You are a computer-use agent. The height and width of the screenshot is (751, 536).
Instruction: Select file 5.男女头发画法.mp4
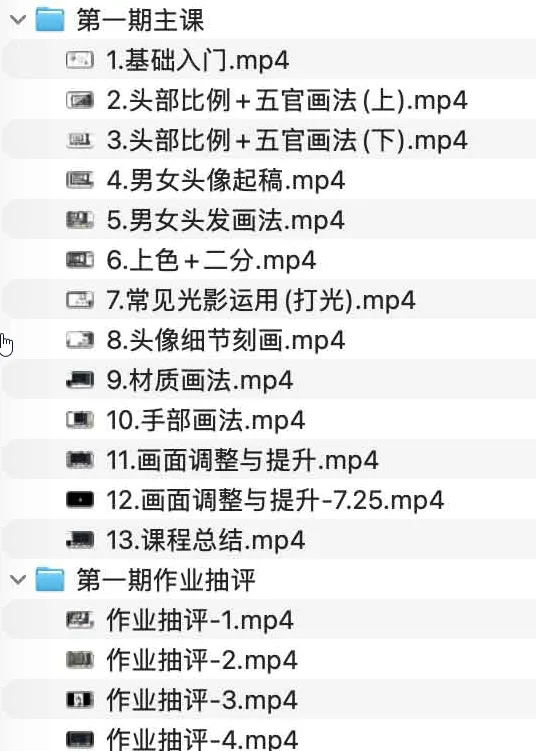(268, 220)
